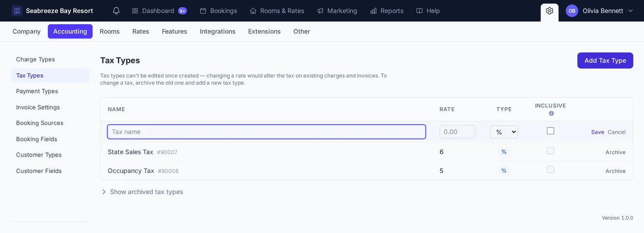Click the Reports bar chart icon
The width and height of the screenshot is (644, 233).
pos(374,11)
